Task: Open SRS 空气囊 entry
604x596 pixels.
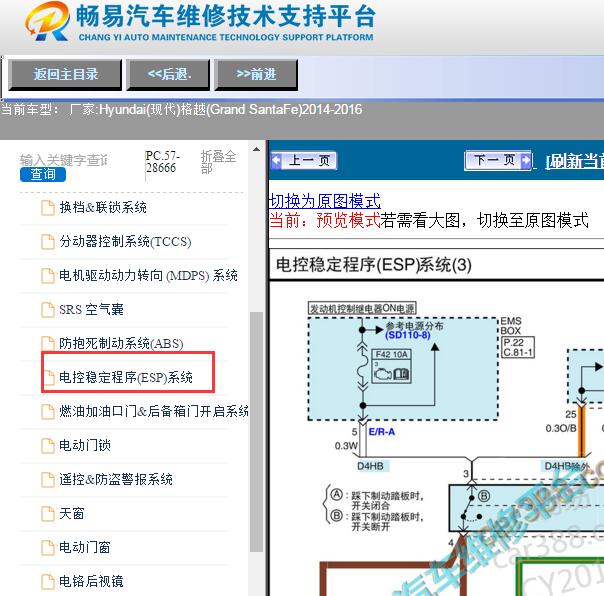Action: point(91,309)
